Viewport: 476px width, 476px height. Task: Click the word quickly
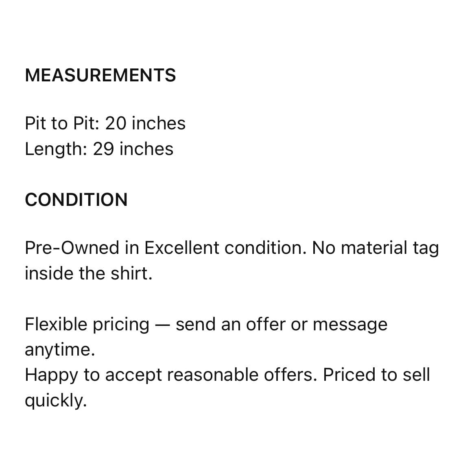[56, 401]
